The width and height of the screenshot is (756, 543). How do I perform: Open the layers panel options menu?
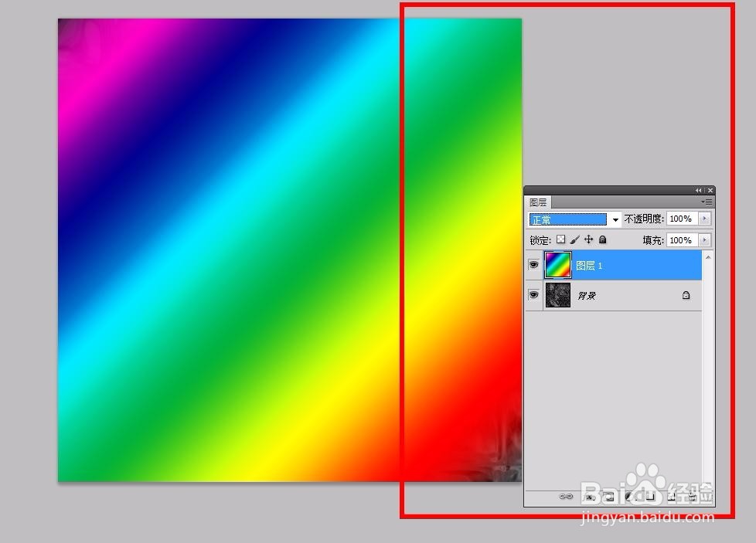[707, 202]
